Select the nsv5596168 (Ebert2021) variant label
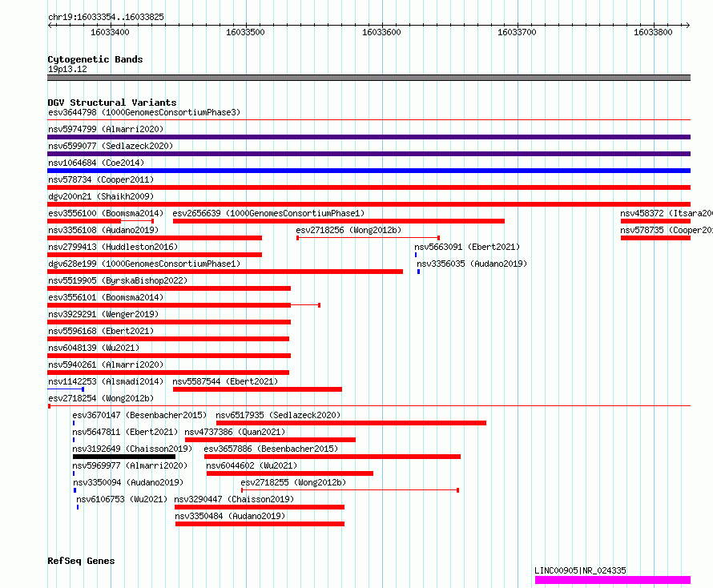The image size is (713, 588). (101, 331)
